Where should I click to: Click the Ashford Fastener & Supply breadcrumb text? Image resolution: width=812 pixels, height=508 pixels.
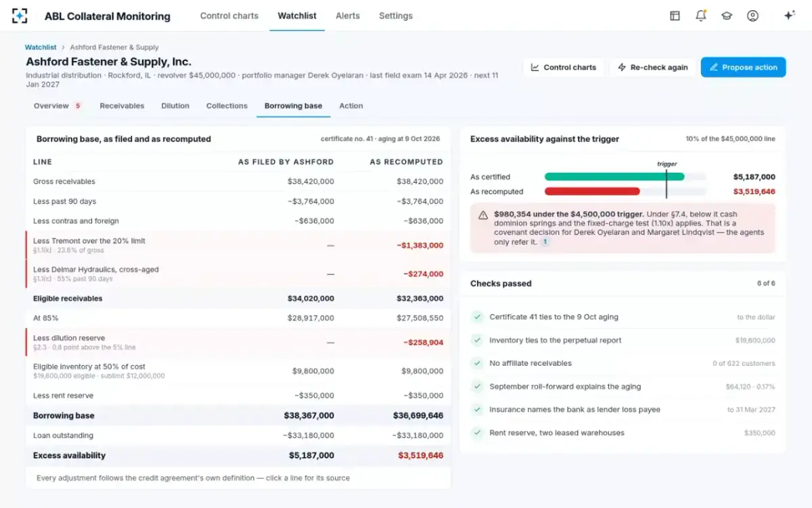114,47
